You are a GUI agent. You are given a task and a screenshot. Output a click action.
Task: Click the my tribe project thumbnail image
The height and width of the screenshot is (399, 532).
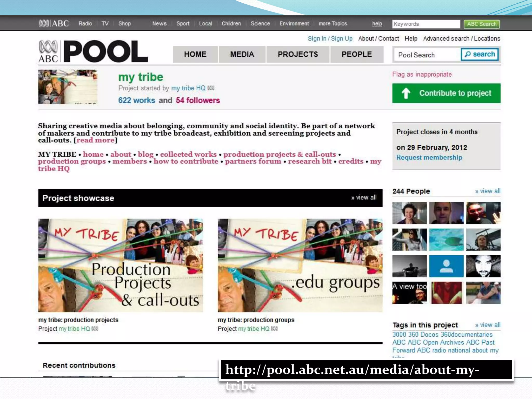tap(68, 87)
